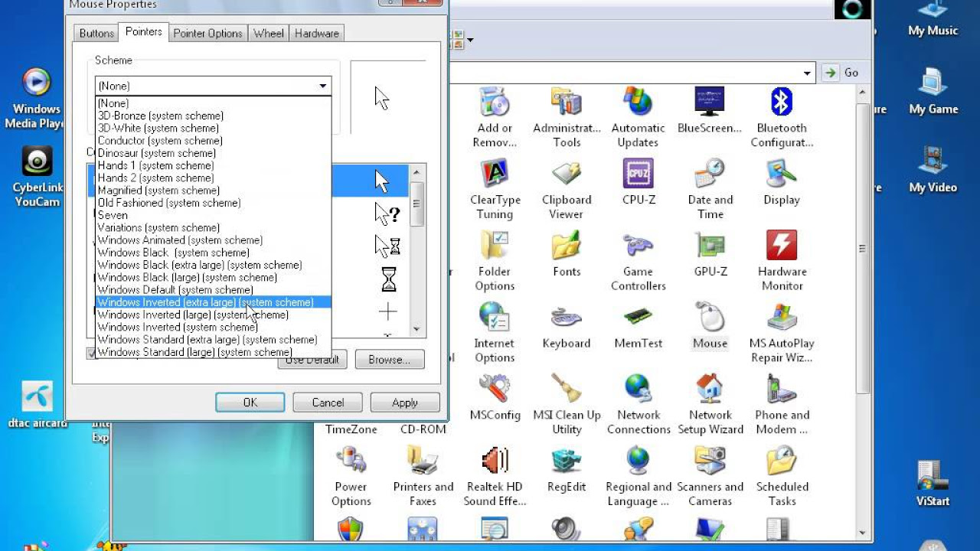Switch to the Pointers tab

click(x=144, y=32)
